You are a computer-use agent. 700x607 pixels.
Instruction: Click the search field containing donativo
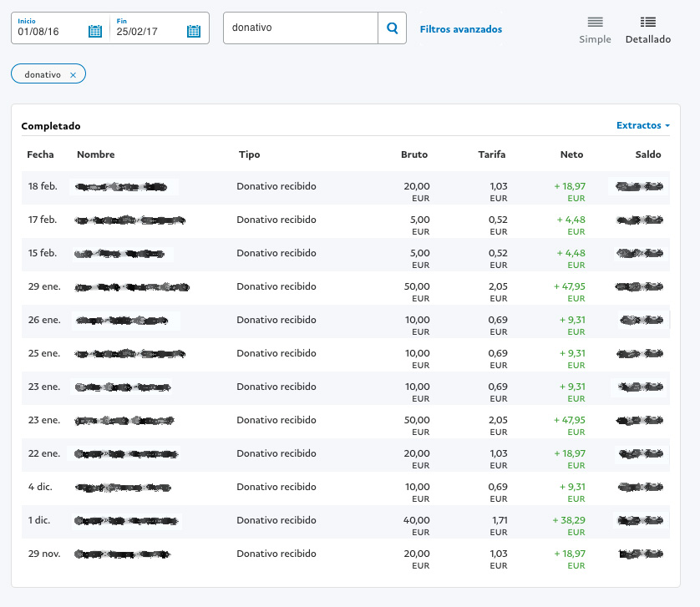(301, 28)
